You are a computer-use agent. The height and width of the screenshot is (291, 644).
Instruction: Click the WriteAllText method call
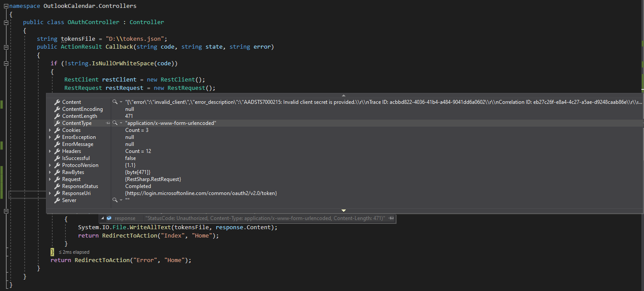[150, 227]
